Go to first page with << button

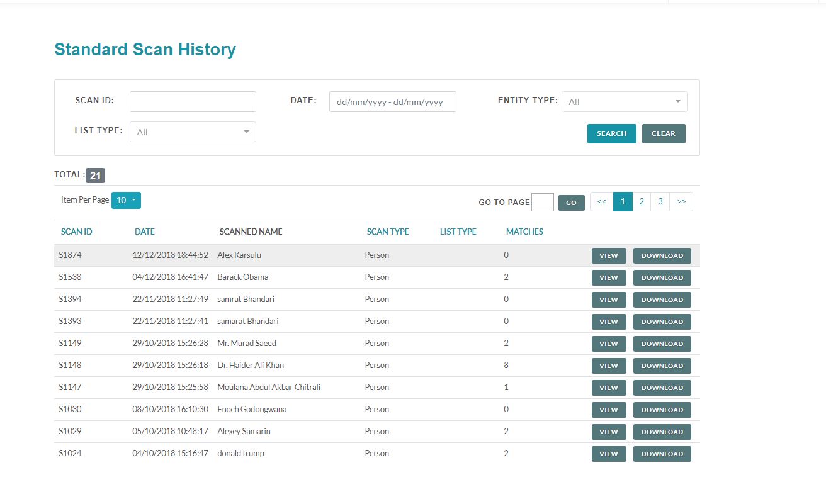pos(602,202)
